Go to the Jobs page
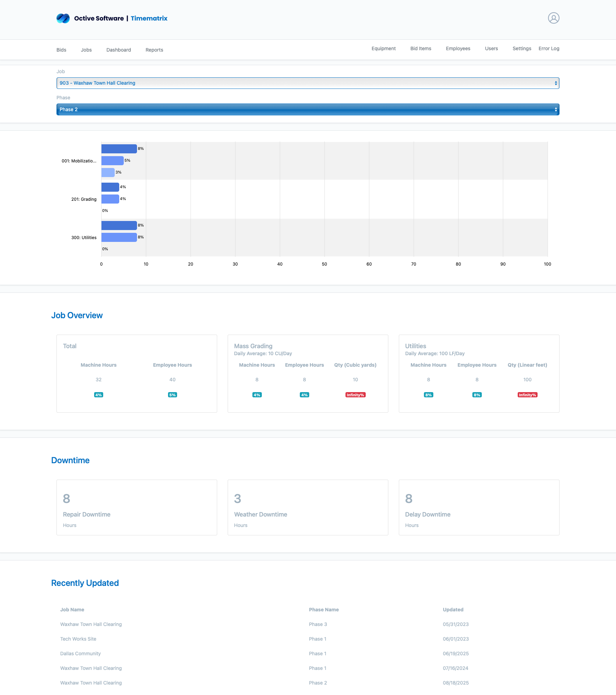The height and width of the screenshot is (695, 616). pos(86,50)
